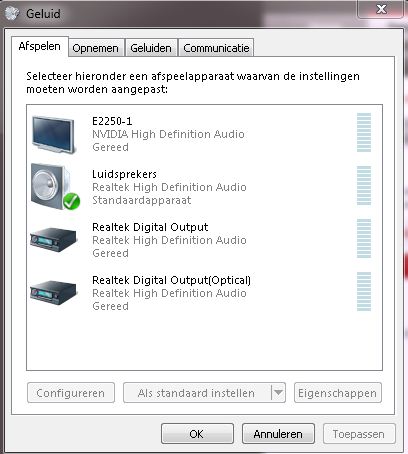The image size is (408, 454).
Task: Select the Realtek Digital Output(Optical) receiver icon
Action: (53, 292)
